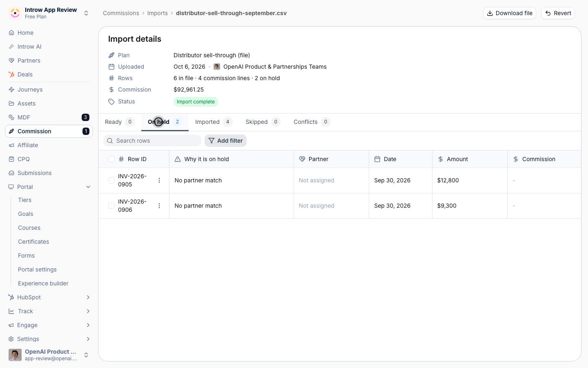Switch to the Ready tab

click(x=120, y=122)
